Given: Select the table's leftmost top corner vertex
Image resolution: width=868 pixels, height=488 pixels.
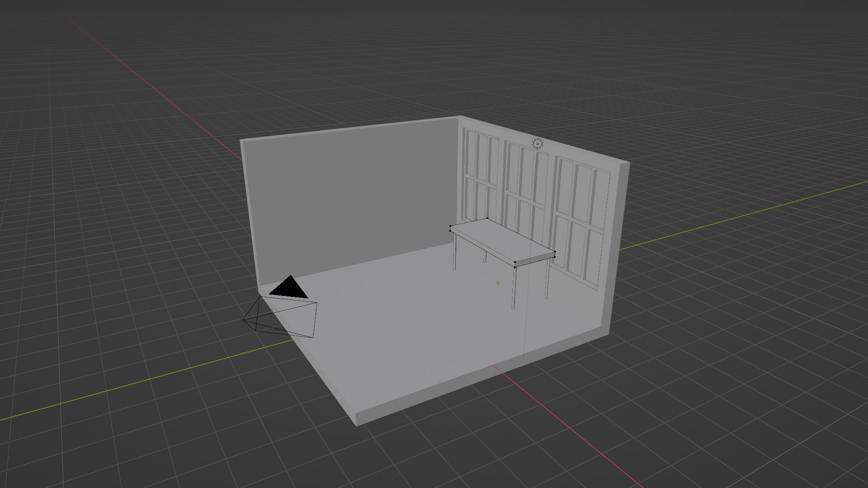Looking at the screenshot, I should (450, 226).
